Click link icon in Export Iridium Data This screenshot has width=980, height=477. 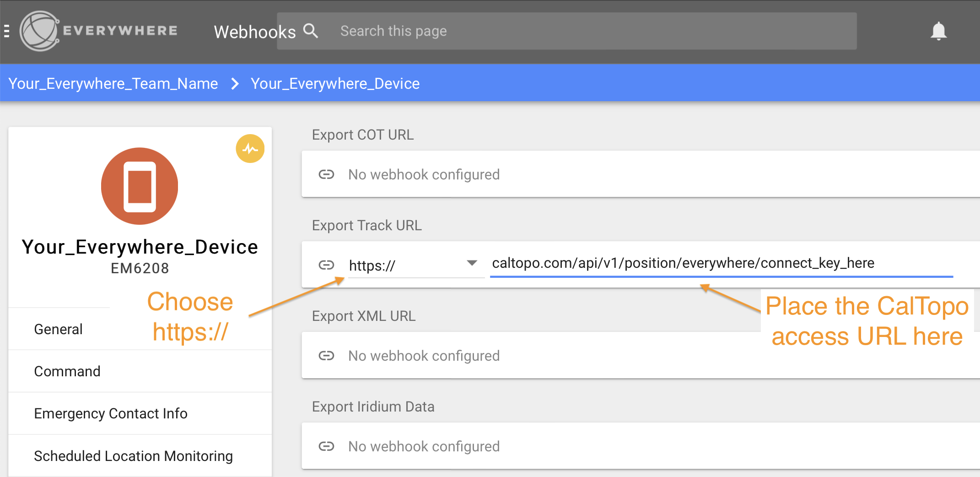(326, 446)
